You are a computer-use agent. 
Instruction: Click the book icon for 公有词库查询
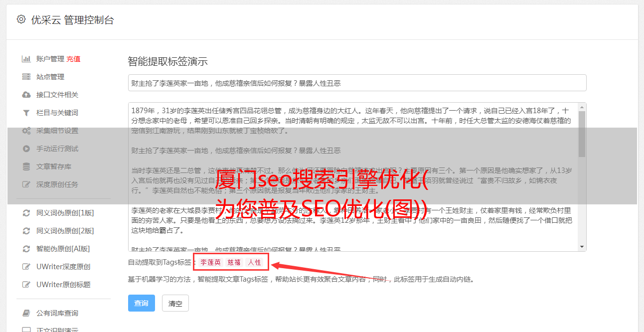click(x=26, y=313)
